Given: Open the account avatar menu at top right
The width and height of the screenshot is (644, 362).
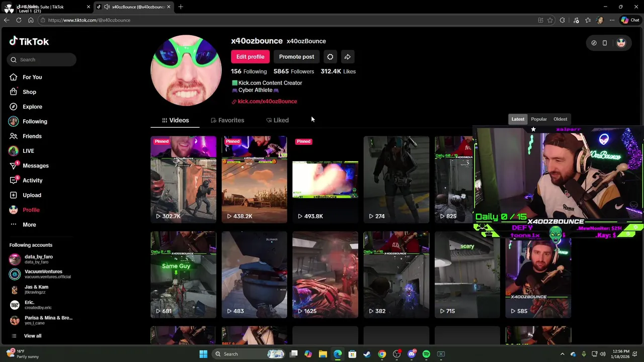Looking at the screenshot, I should click(621, 43).
